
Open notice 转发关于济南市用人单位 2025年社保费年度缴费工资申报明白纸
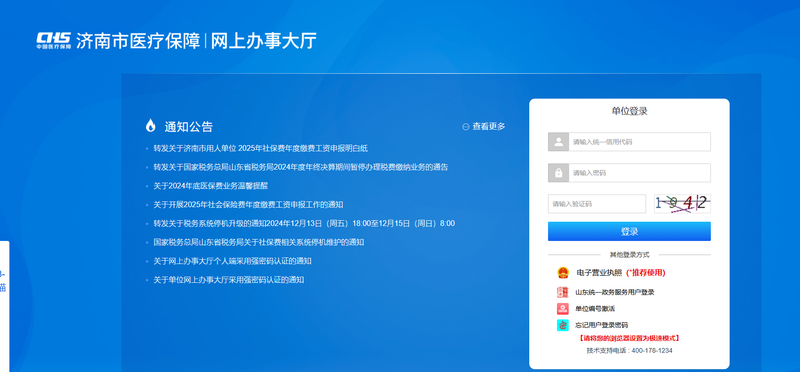[x=261, y=148]
